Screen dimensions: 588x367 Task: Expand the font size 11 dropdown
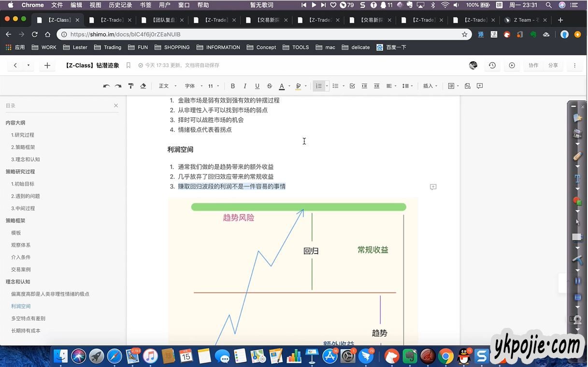point(214,86)
